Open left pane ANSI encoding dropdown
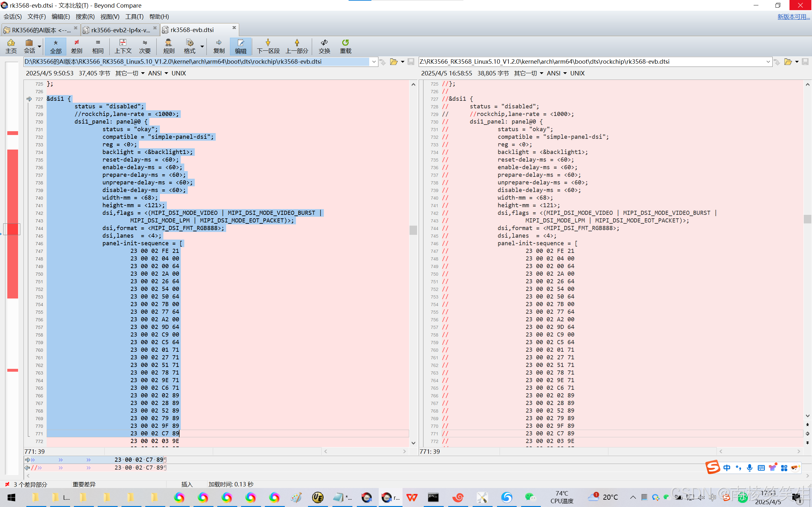Viewport: 812px width, 507px height. point(158,73)
